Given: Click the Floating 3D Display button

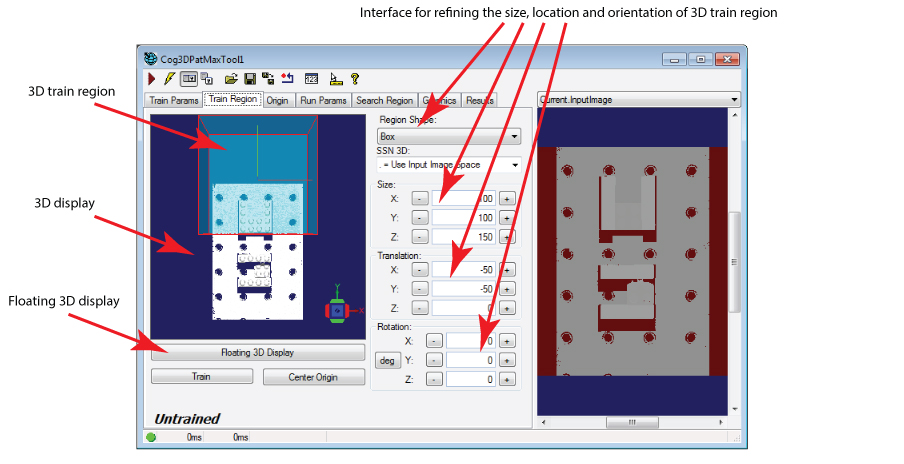Looking at the screenshot, I should tap(258, 353).
